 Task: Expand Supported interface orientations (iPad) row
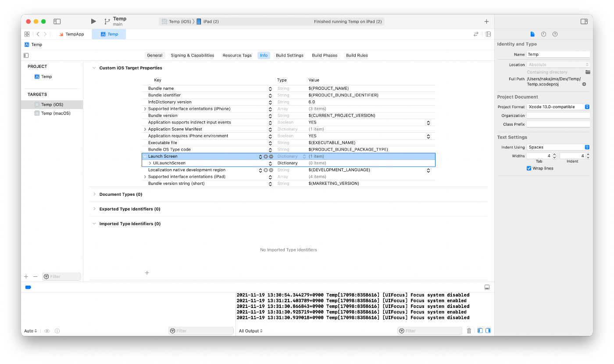click(x=145, y=177)
